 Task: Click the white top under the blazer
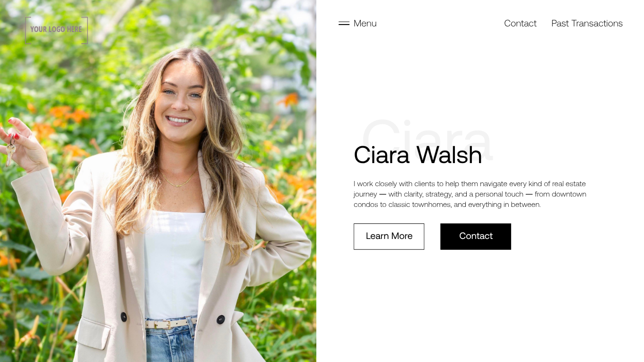tap(174, 264)
